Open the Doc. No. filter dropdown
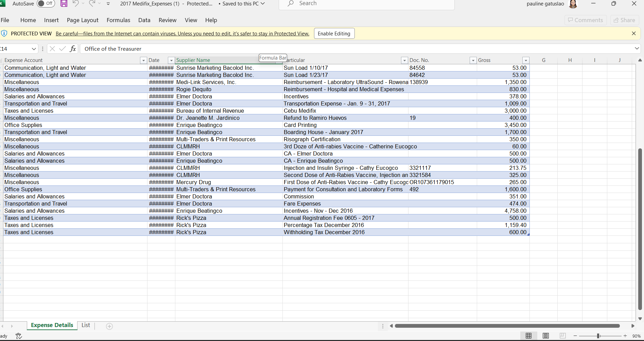Screen dimensions: 644x341 point(473,60)
